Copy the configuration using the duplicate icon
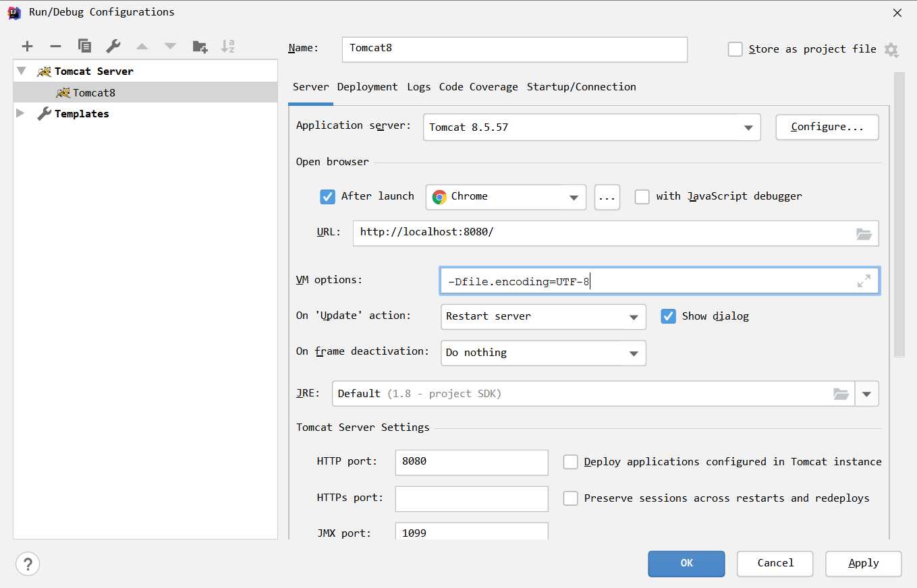Image resolution: width=917 pixels, height=588 pixels. [x=84, y=46]
